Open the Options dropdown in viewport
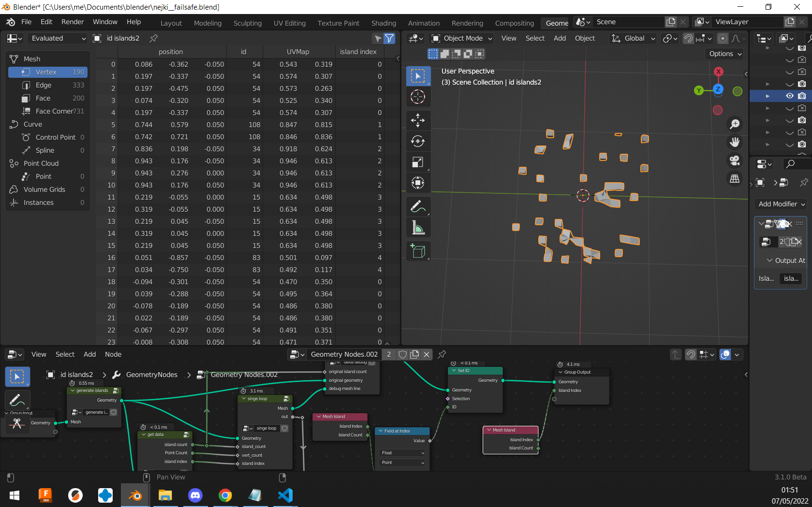This screenshot has height=507, width=812. coord(725,54)
